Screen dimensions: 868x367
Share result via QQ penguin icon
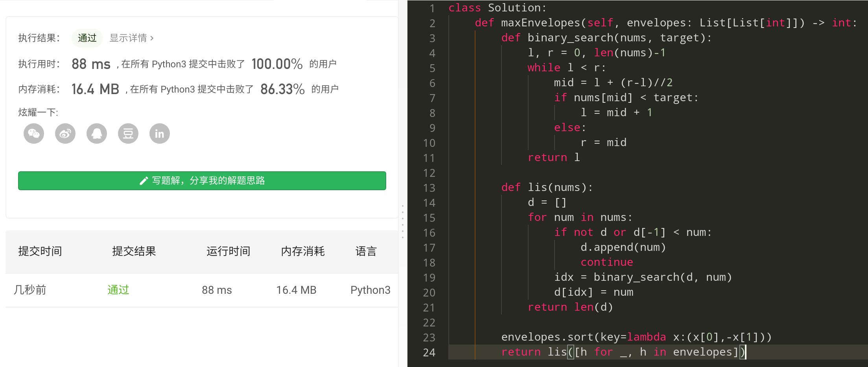[97, 133]
